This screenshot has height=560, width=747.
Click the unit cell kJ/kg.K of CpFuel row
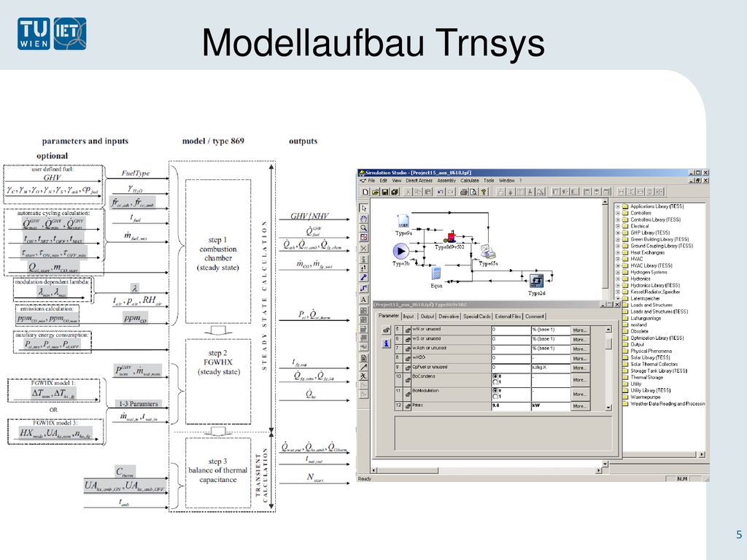(x=551, y=367)
